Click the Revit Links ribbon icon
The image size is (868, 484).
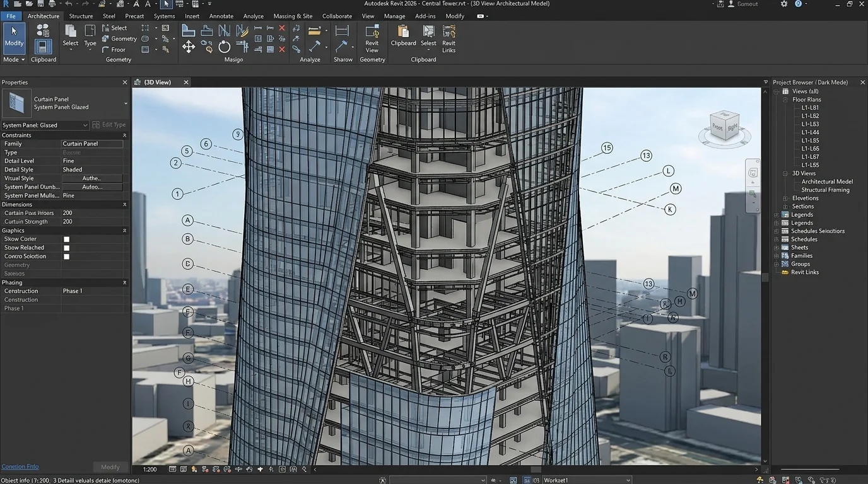449,39
